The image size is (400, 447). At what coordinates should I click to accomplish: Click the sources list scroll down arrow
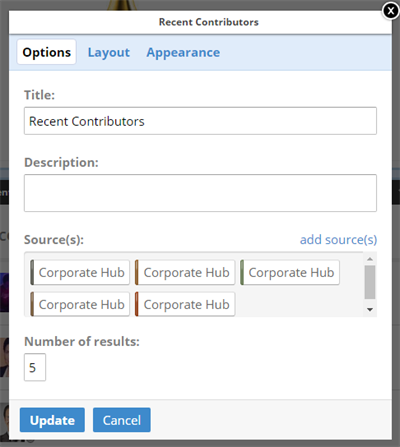[x=370, y=310]
